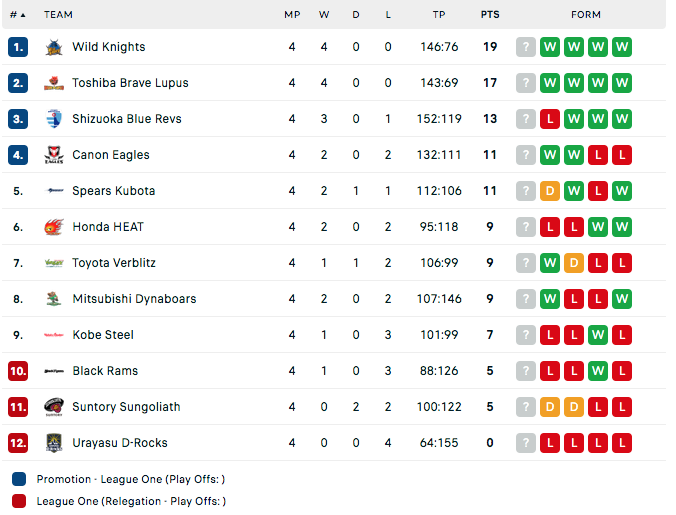The image size is (676, 515).
Task: Click the Wild Knights team logo
Action: pyautogui.click(x=54, y=47)
